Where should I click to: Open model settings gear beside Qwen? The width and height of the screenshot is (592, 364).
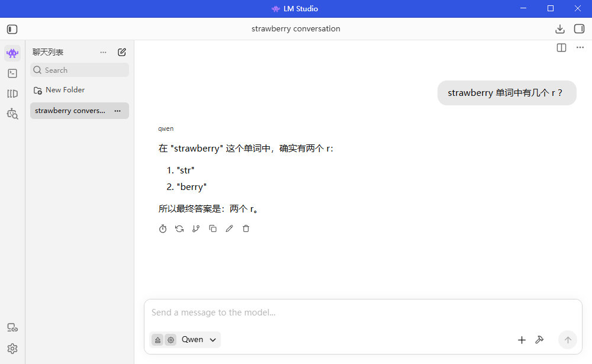pyautogui.click(x=170, y=340)
